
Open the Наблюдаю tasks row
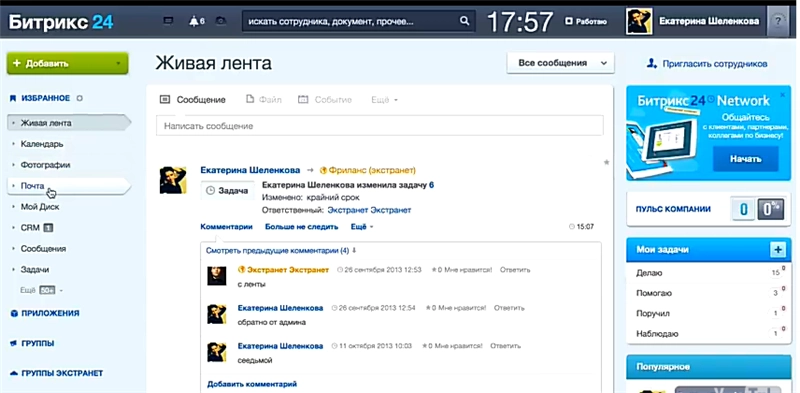709,334
